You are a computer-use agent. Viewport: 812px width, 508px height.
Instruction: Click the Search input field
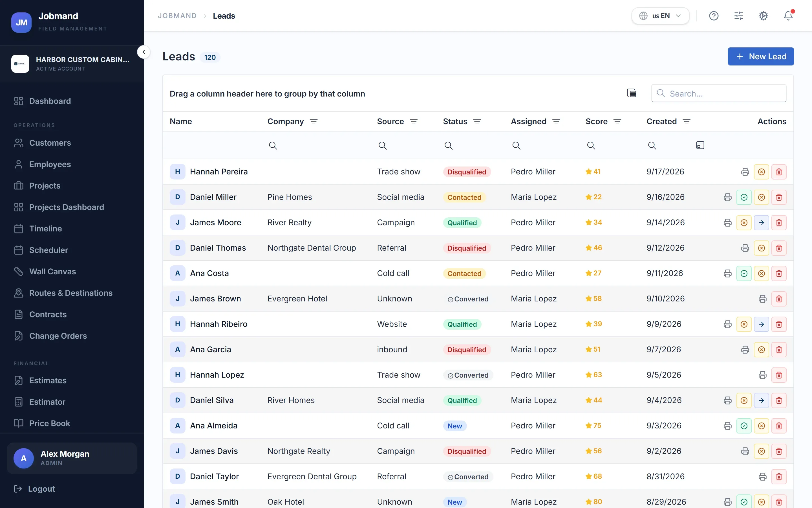point(718,93)
